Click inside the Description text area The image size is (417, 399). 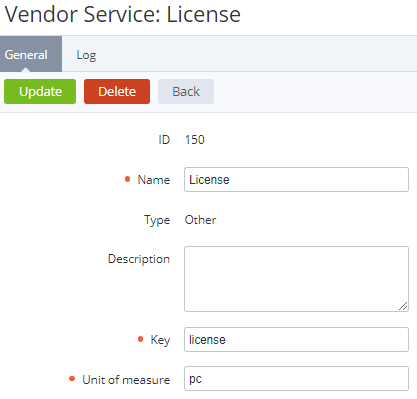pos(296,279)
